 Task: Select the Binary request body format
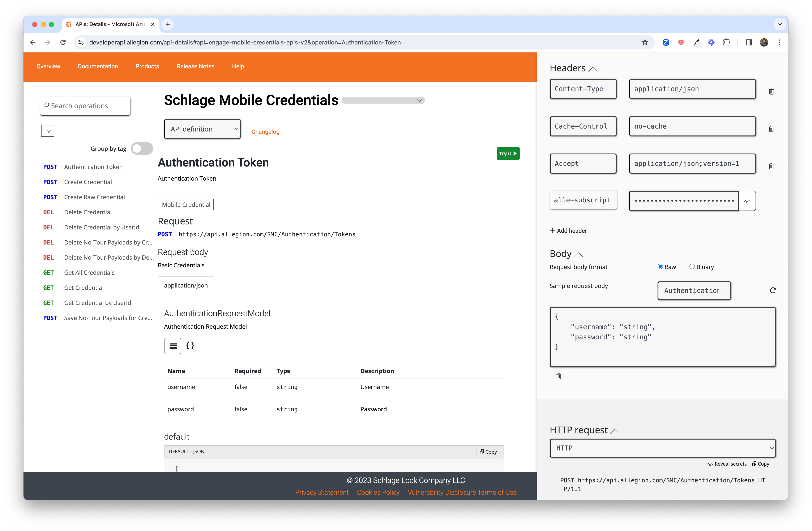click(692, 267)
